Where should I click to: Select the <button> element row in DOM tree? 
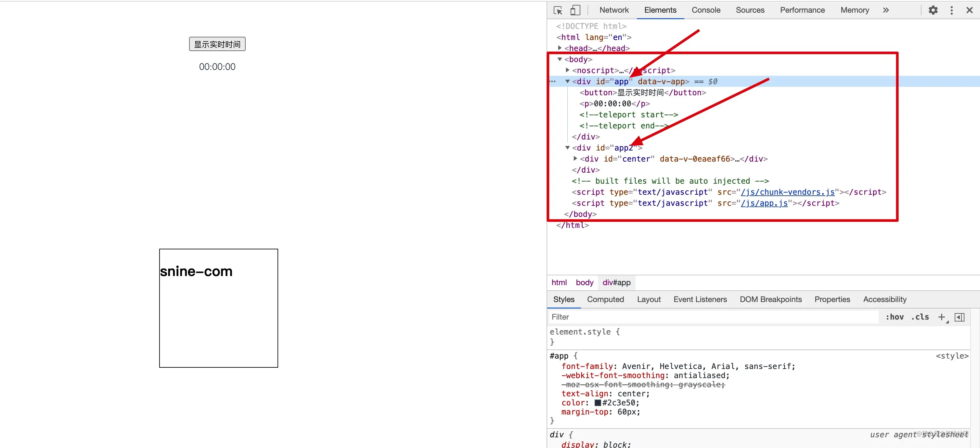pyautogui.click(x=642, y=92)
